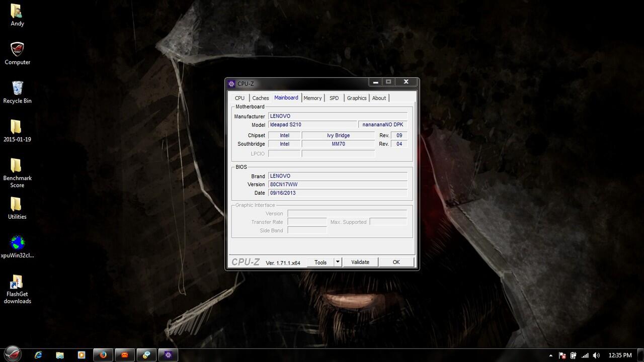
Task: Click the nanananaNO DPK field
Action: 383,124
